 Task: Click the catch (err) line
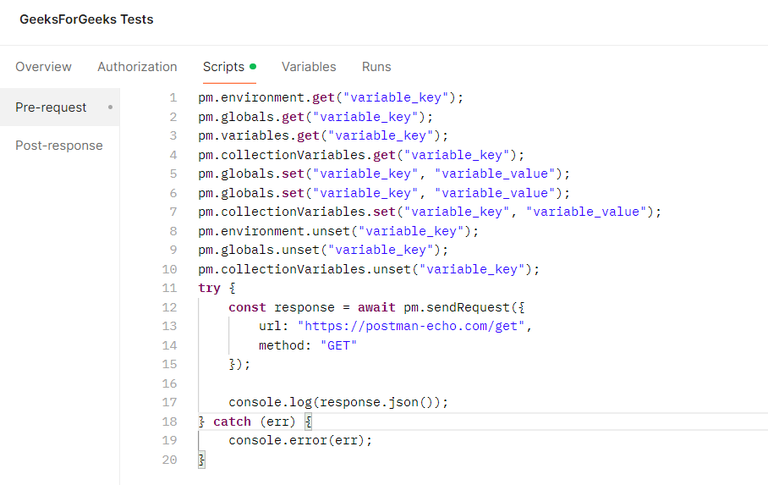(x=255, y=421)
